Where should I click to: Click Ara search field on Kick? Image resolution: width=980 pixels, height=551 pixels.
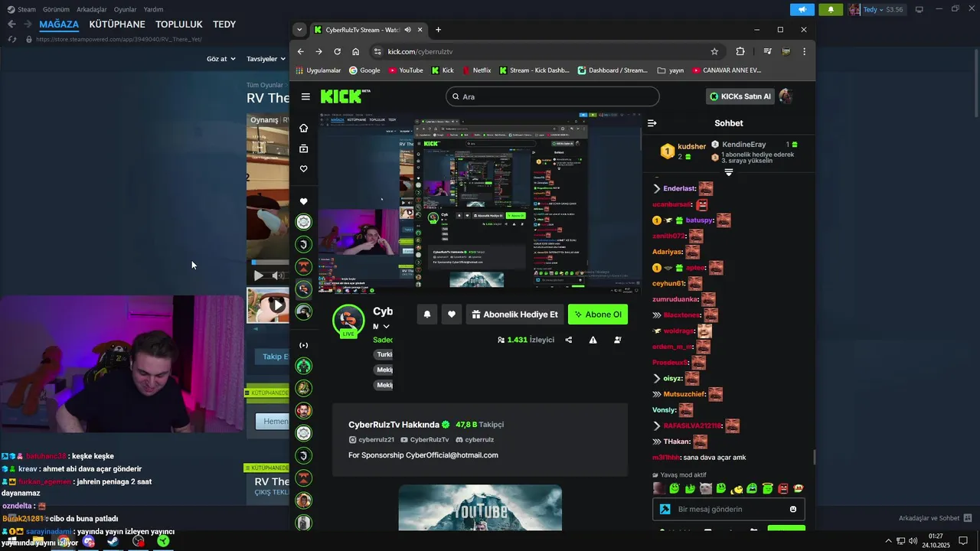553,96
